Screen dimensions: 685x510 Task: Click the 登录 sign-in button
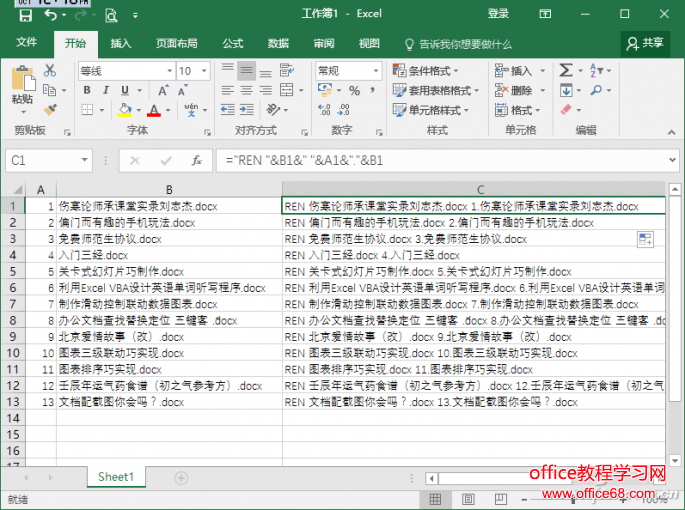click(497, 14)
